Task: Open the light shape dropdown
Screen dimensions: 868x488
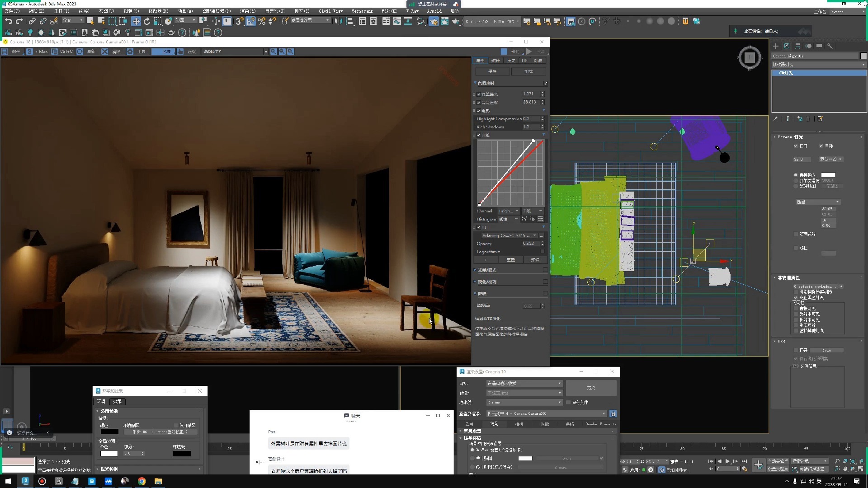Action: 818,202
